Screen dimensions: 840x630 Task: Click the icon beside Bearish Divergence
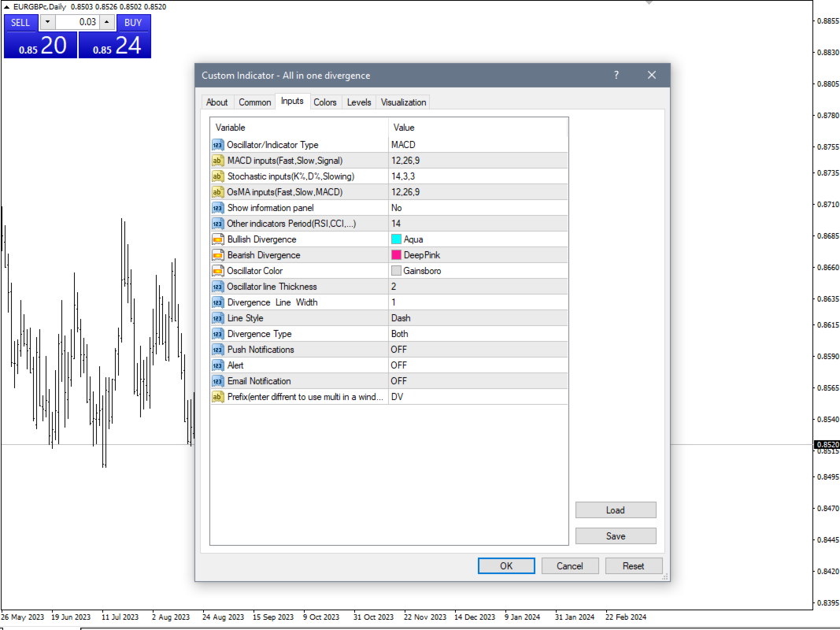point(217,255)
